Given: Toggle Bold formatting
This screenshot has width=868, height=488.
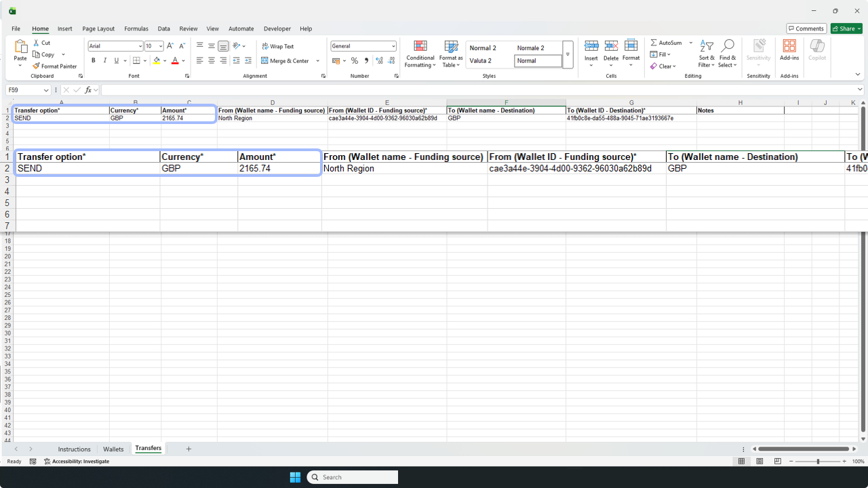Looking at the screenshot, I should pos(94,61).
